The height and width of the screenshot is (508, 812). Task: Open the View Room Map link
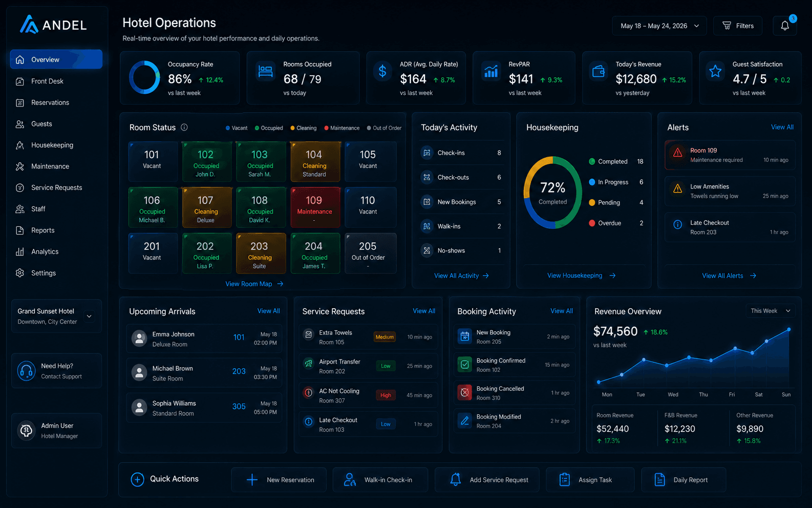click(254, 284)
